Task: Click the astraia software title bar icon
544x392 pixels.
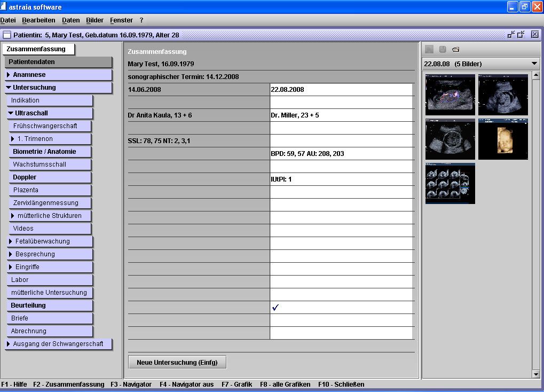Action: point(4,7)
